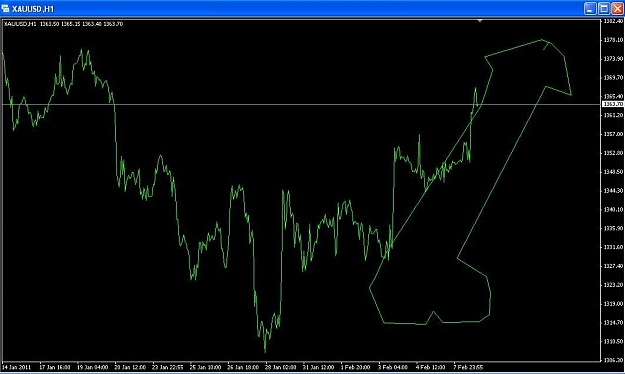Click price scale value 1357.00
The image size is (625, 374).
click(x=613, y=134)
